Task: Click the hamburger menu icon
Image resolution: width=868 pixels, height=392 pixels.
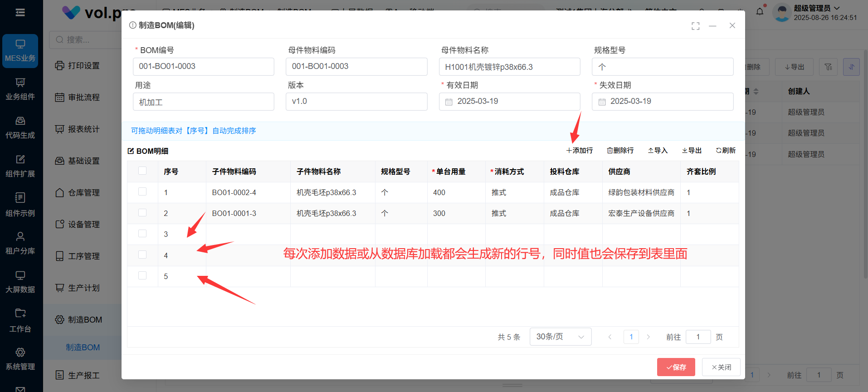Action: pyautogui.click(x=20, y=12)
